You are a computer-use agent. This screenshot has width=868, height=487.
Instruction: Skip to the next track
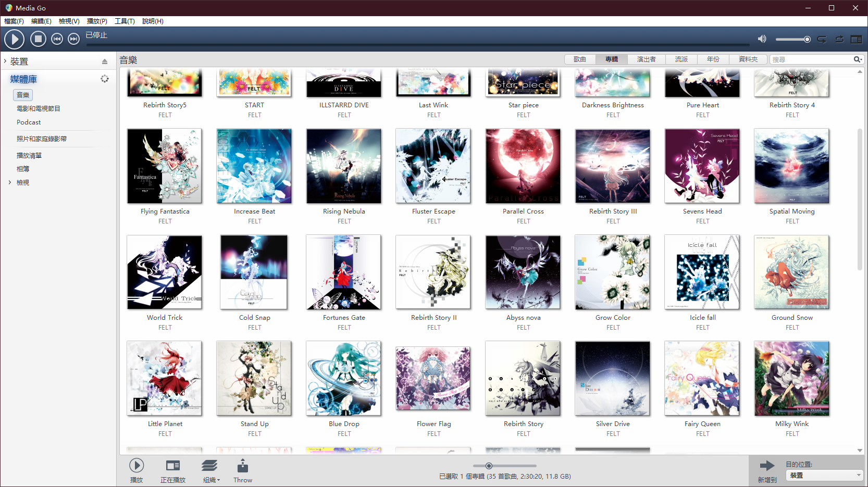click(x=74, y=39)
